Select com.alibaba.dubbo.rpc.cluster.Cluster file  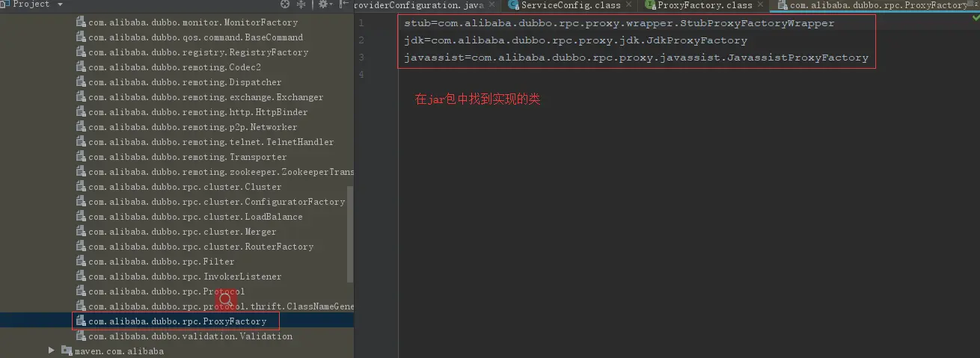(179, 187)
